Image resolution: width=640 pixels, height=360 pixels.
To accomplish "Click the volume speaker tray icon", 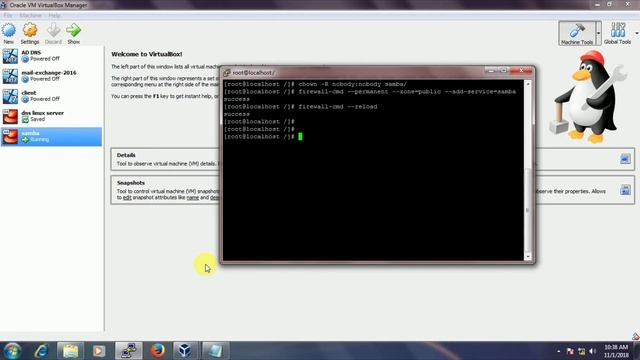I will click(x=593, y=351).
